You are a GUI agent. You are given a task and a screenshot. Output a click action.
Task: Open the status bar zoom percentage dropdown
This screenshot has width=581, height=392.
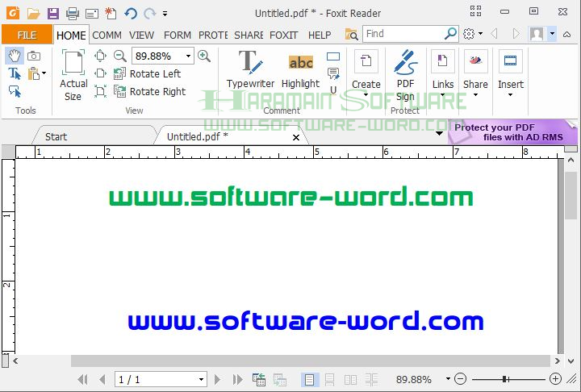coord(448,378)
